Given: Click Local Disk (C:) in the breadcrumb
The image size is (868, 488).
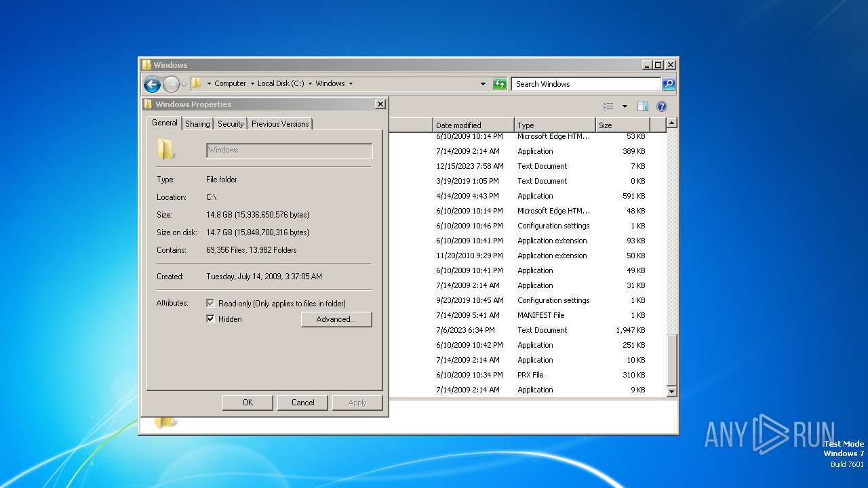Looking at the screenshot, I should 281,84.
